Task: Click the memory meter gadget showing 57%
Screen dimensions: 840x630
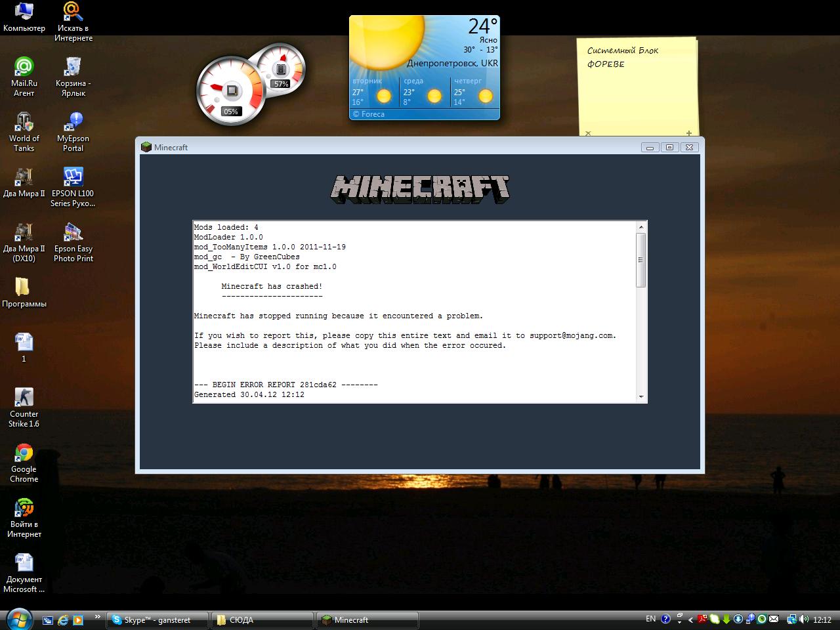Action: point(281,70)
